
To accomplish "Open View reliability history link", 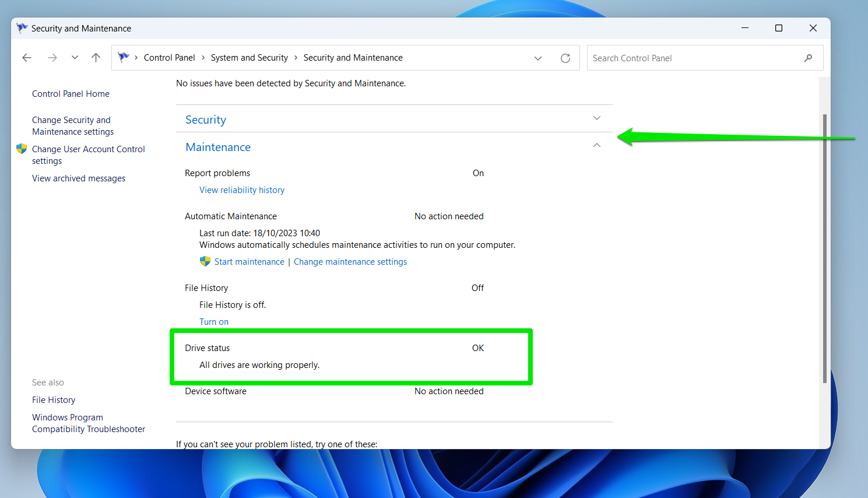I will coord(242,190).
